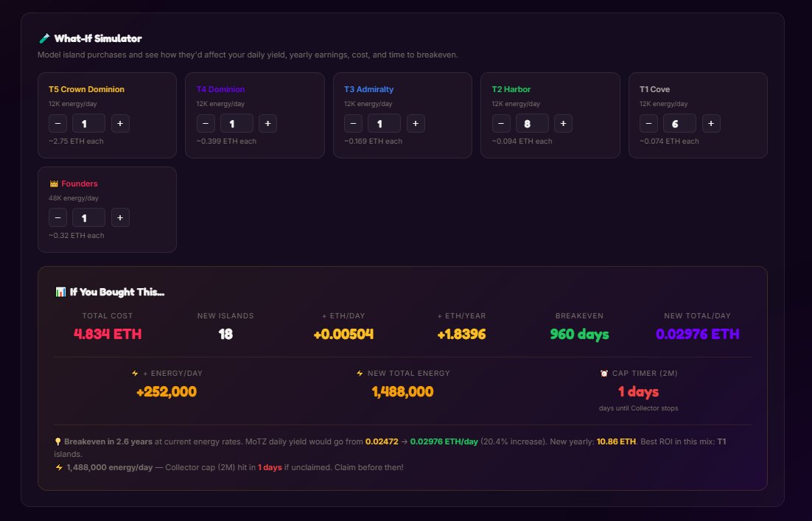Click the Cap Timer alarm clock icon

605,374
